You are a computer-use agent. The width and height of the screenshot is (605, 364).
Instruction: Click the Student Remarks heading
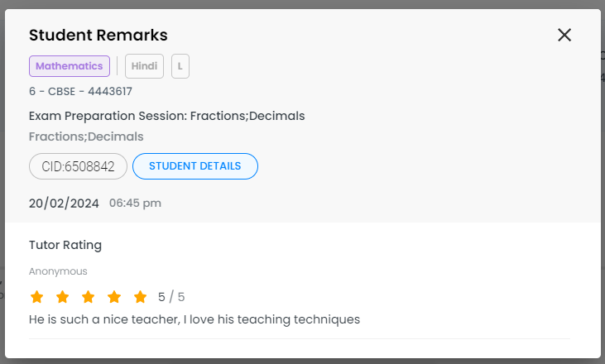point(98,35)
